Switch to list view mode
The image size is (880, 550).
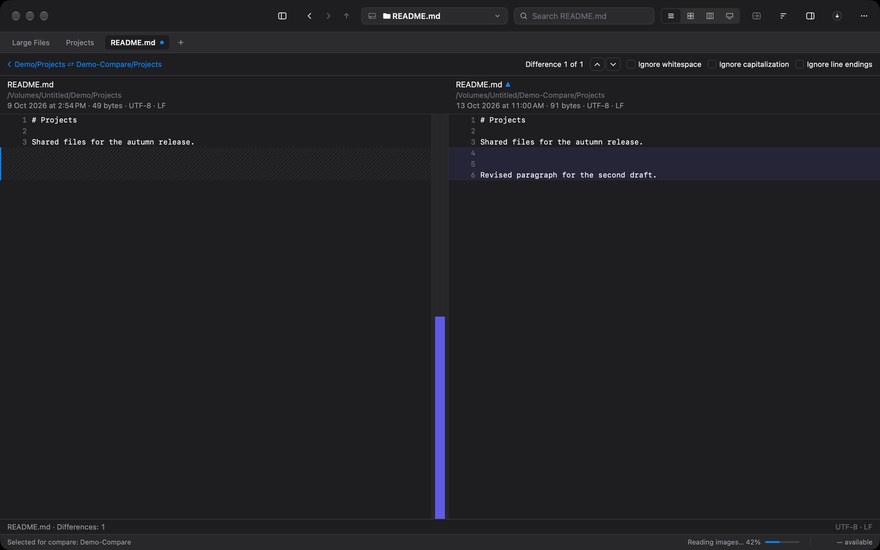click(671, 16)
